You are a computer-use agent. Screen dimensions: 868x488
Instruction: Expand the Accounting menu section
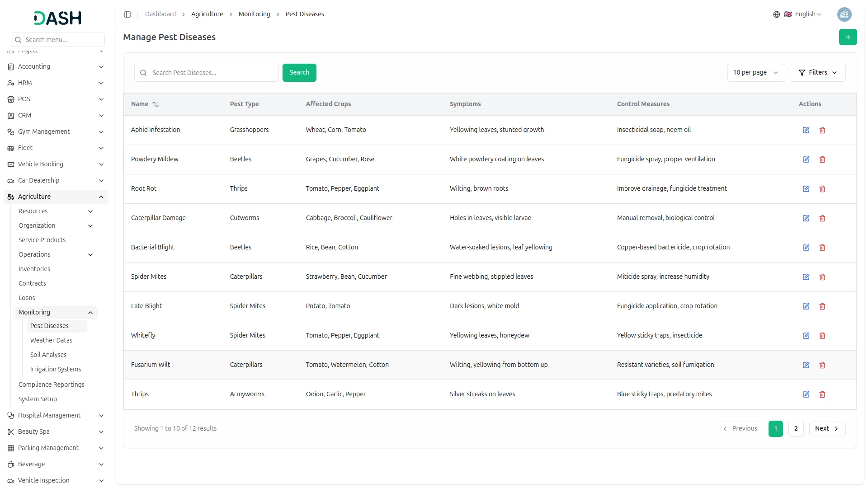coord(56,66)
